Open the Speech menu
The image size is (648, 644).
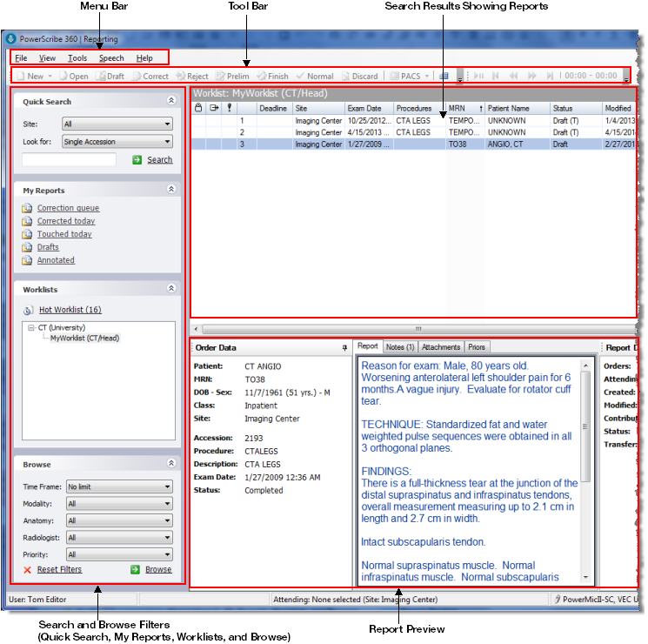(111, 58)
